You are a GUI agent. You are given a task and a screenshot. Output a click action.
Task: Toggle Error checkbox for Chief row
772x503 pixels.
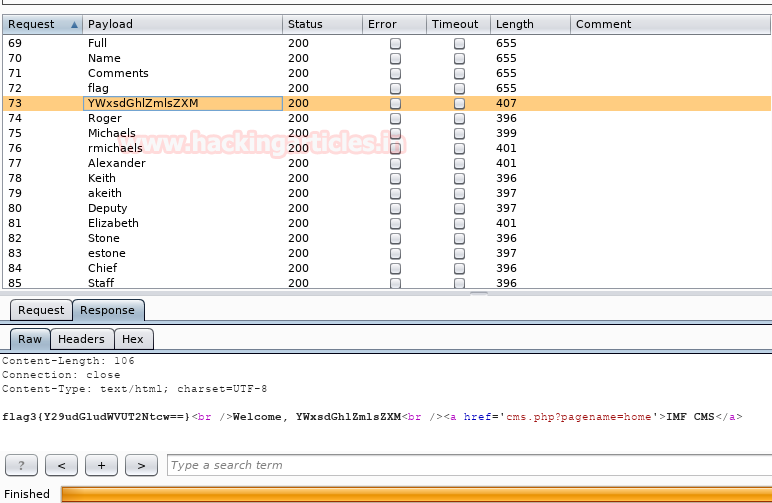tap(395, 269)
